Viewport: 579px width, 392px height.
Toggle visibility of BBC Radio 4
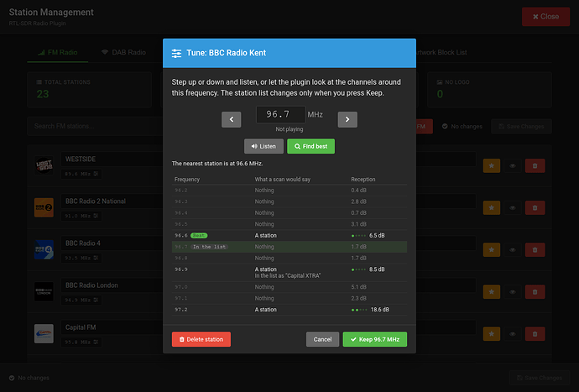[x=513, y=250]
